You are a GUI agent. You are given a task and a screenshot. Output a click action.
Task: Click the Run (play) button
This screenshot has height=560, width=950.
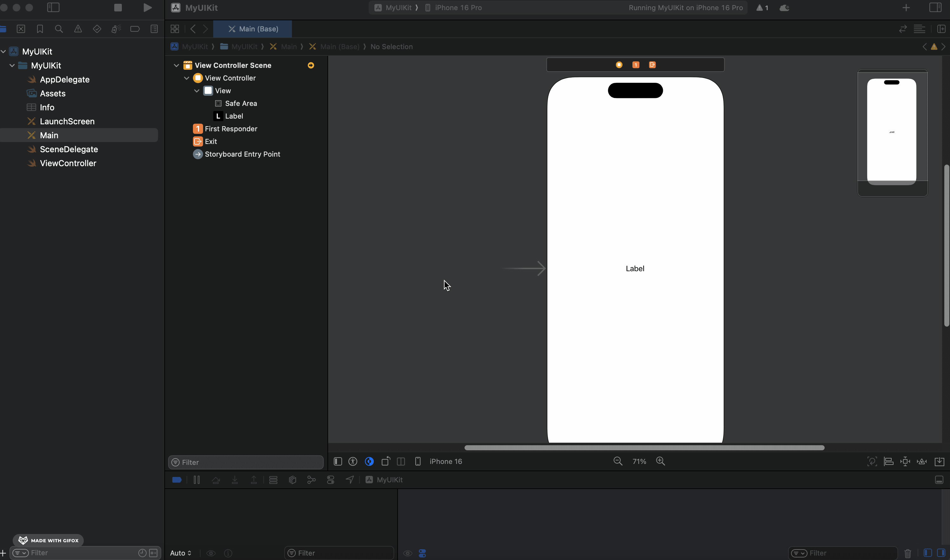click(148, 8)
